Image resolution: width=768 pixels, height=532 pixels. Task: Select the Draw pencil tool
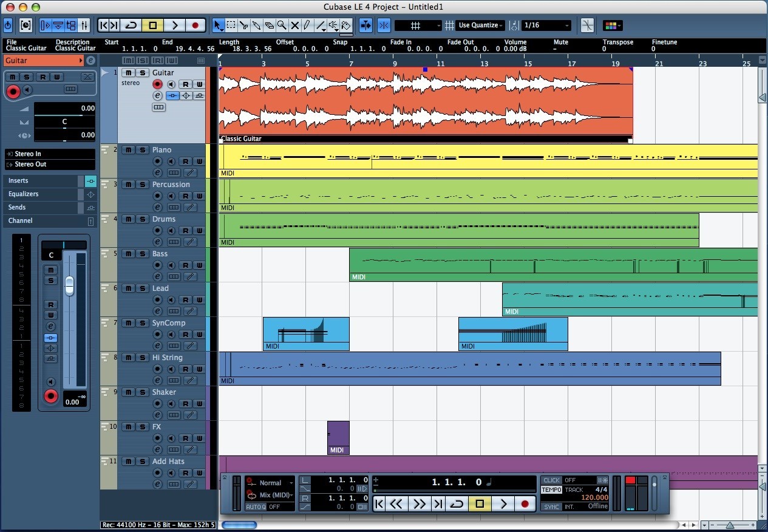coord(307,26)
